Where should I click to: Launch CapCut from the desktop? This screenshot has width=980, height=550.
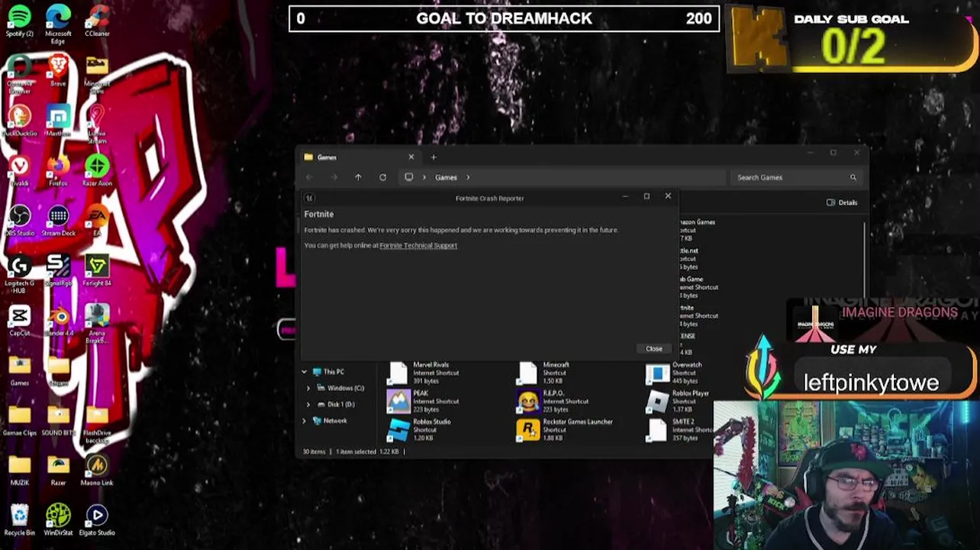tap(20, 321)
